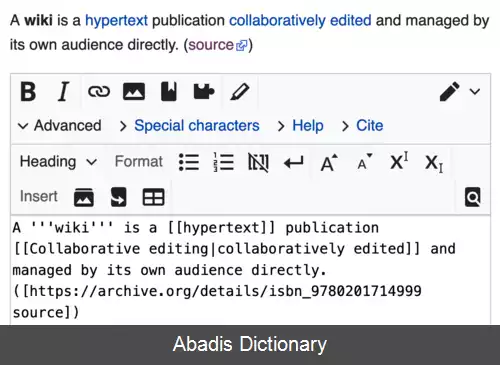Image resolution: width=500 pixels, height=365 pixels.
Task: Embed a file using the image icon
Action: (x=134, y=91)
